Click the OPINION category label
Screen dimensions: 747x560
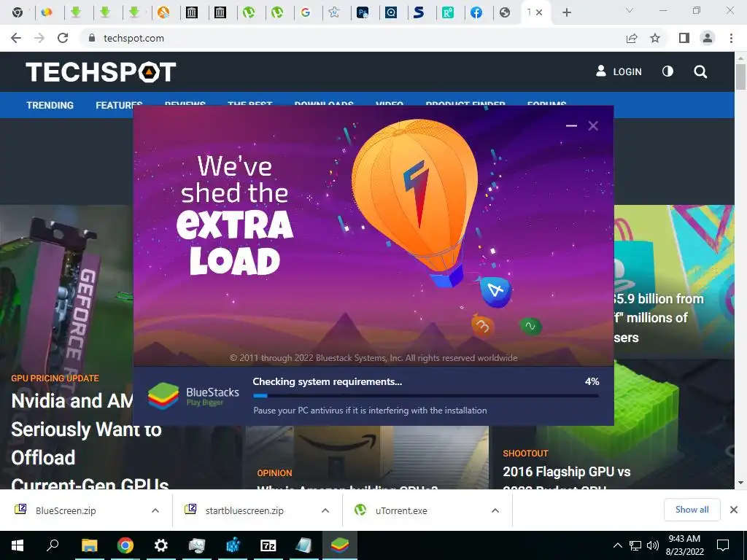274,472
